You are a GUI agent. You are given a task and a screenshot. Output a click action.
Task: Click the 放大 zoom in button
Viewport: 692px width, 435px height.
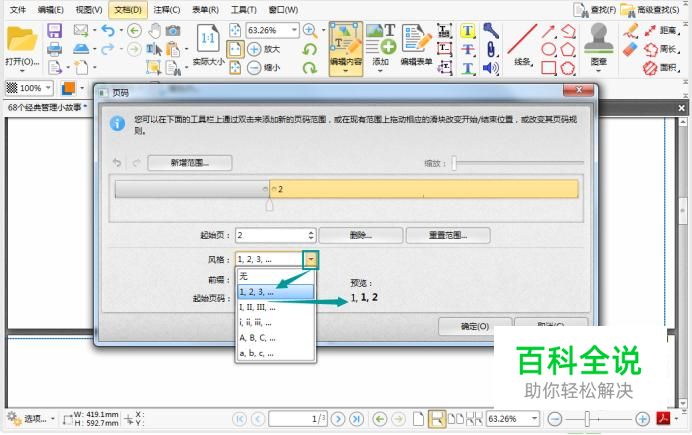(x=263, y=49)
